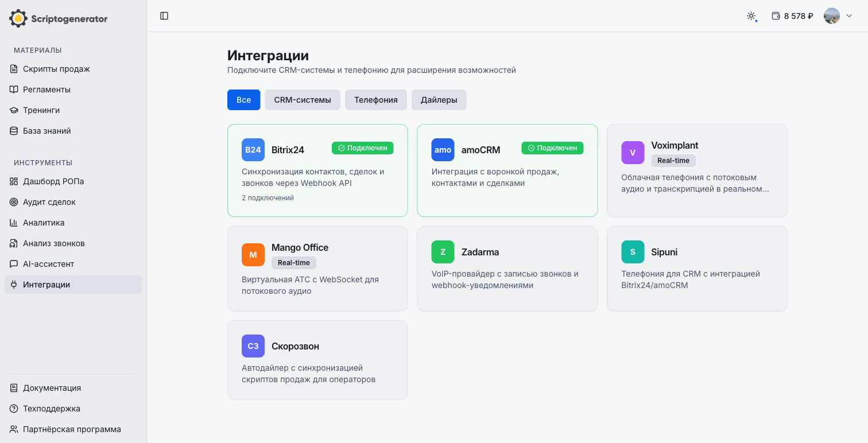Click the База знаний database icon

pyautogui.click(x=14, y=131)
